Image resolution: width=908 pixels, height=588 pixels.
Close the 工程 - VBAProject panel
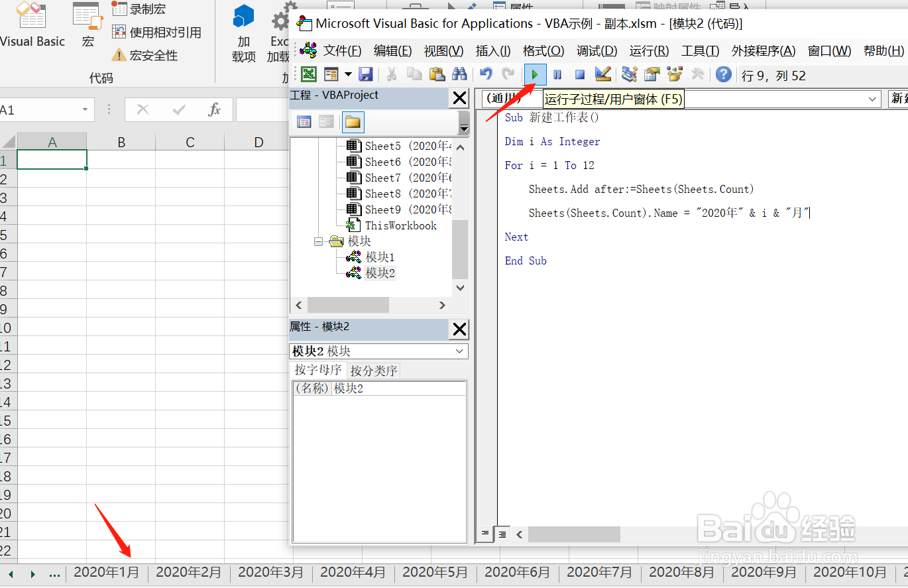[459, 99]
